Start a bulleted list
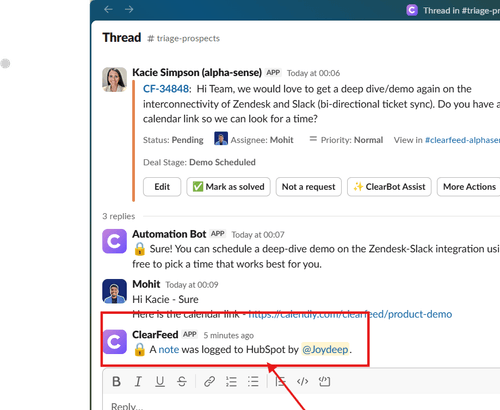The width and height of the screenshot is (500, 410). 253,381
